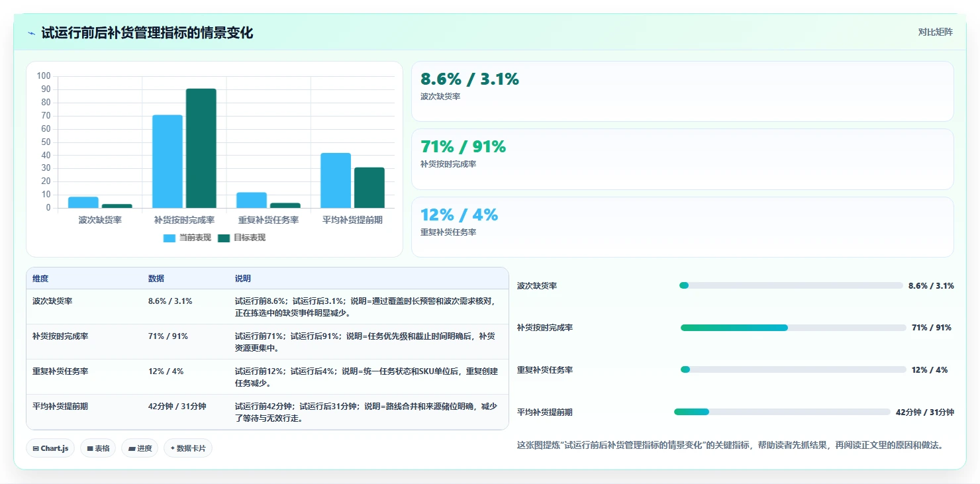Toggle the 当前表现 legend swatch
The width and height of the screenshot is (980, 484).
point(170,238)
